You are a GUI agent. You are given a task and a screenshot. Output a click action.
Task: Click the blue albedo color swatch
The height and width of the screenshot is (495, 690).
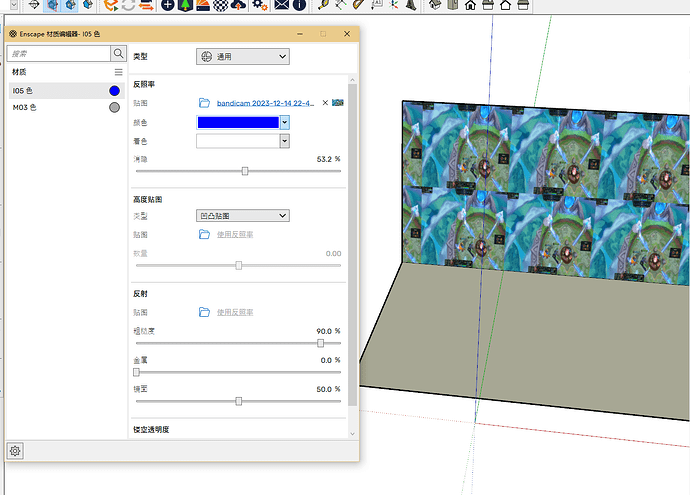pos(238,122)
